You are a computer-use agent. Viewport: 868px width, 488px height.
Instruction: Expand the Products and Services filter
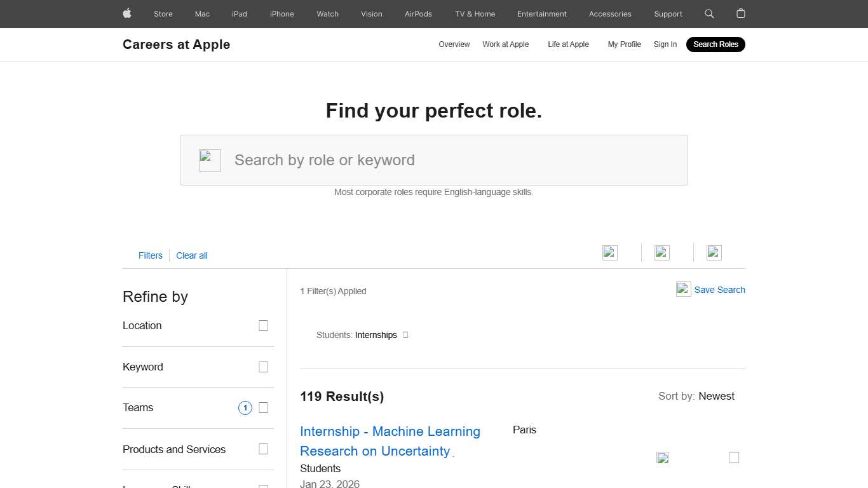click(263, 449)
